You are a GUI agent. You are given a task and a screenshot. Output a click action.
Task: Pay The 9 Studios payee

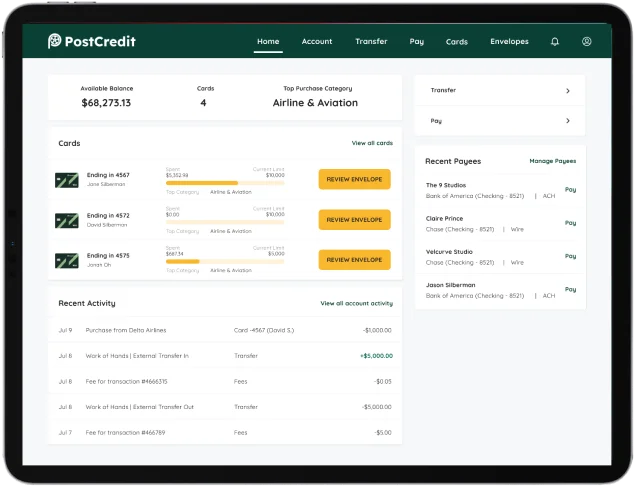pyautogui.click(x=570, y=189)
